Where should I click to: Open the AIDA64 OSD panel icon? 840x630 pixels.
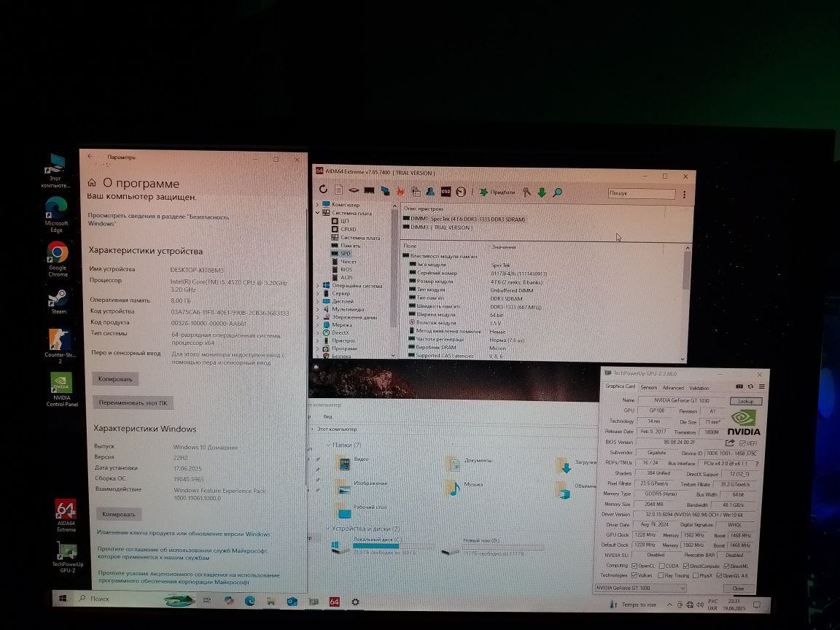(446, 192)
